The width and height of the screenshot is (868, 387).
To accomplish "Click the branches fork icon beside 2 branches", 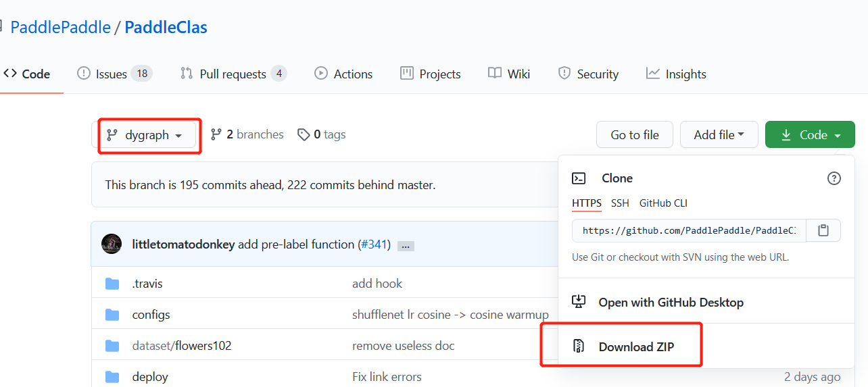I will pyautogui.click(x=216, y=134).
